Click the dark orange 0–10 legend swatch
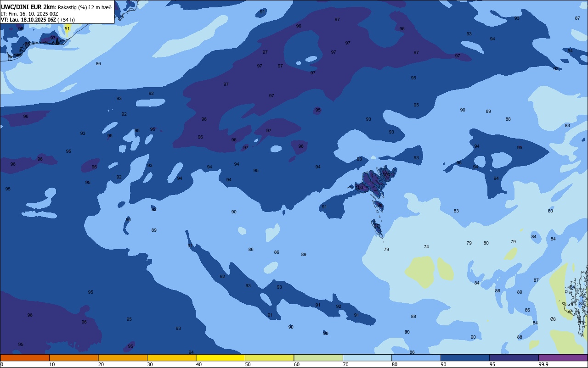This screenshot has width=588, height=368. coord(25,357)
